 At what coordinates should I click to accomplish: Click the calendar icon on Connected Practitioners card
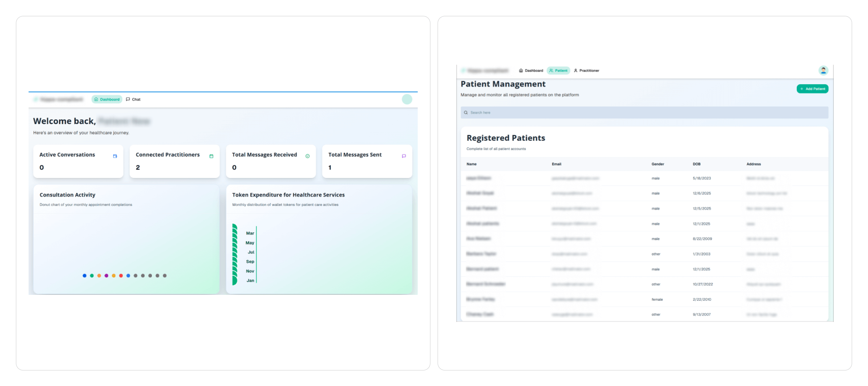click(x=211, y=156)
